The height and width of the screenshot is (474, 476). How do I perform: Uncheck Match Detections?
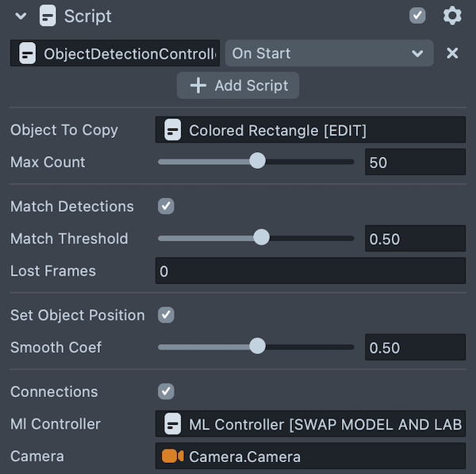[x=166, y=206]
